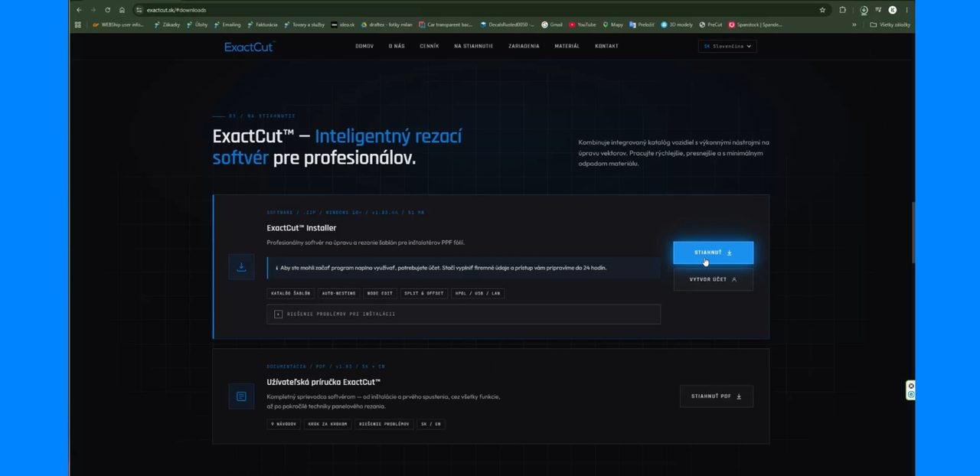Open O NÁS navigation item
980x476 pixels.
[x=397, y=46]
